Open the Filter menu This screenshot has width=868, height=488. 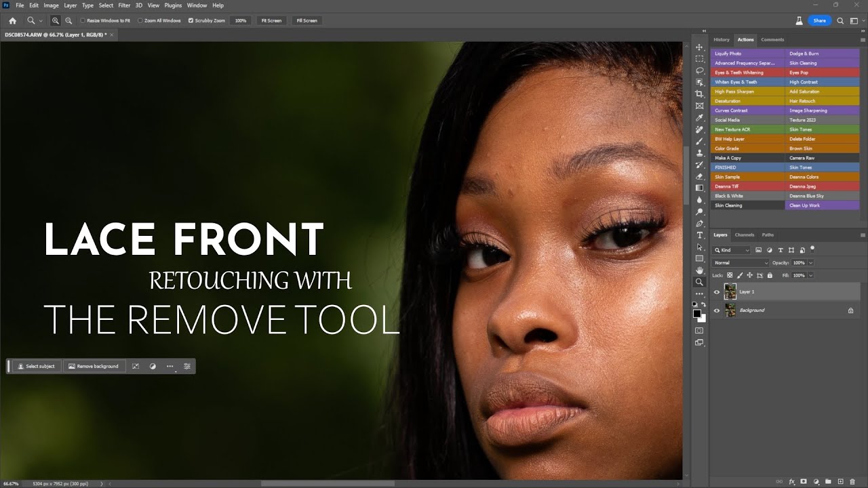(x=124, y=5)
